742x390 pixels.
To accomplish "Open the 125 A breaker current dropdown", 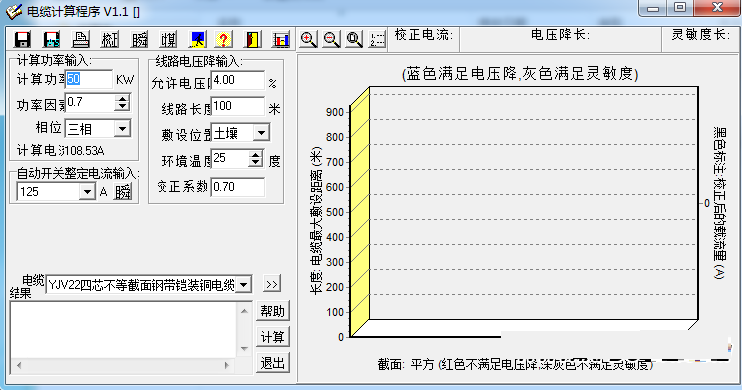I will click(x=87, y=192).
